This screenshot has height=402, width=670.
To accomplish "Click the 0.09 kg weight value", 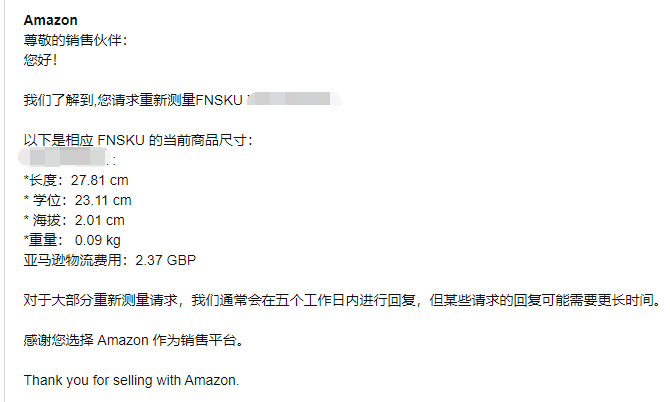I will (x=97, y=240).
